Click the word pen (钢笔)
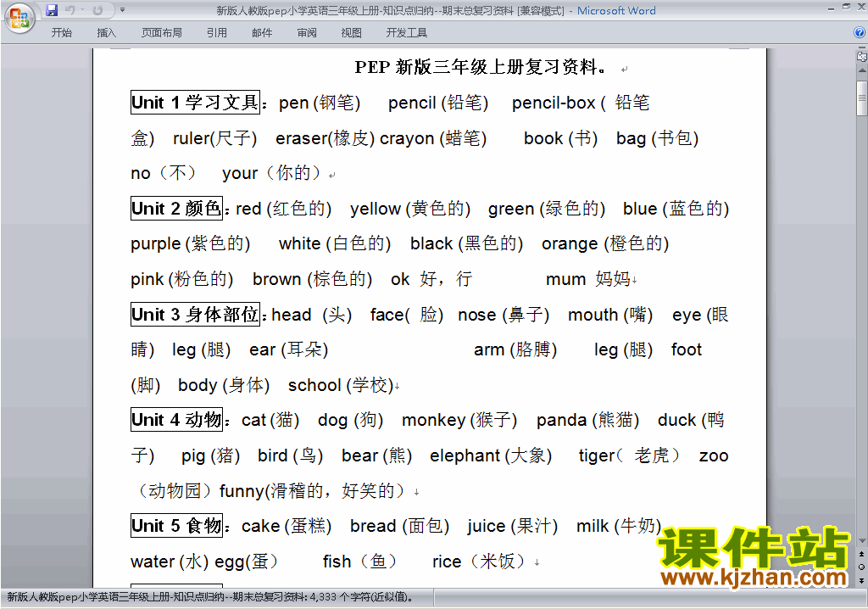 click(320, 103)
